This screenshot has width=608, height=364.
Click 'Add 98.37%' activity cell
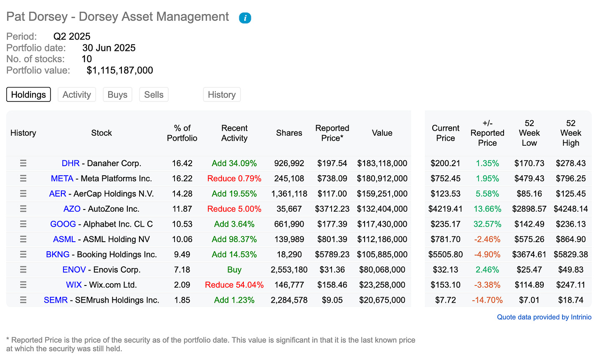(234, 239)
